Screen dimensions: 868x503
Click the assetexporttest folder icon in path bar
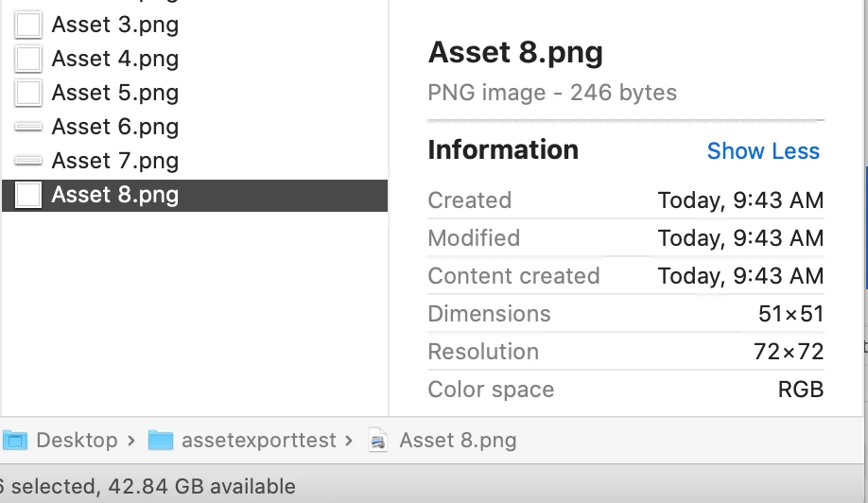pyautogui.click(x=162, y=441)
